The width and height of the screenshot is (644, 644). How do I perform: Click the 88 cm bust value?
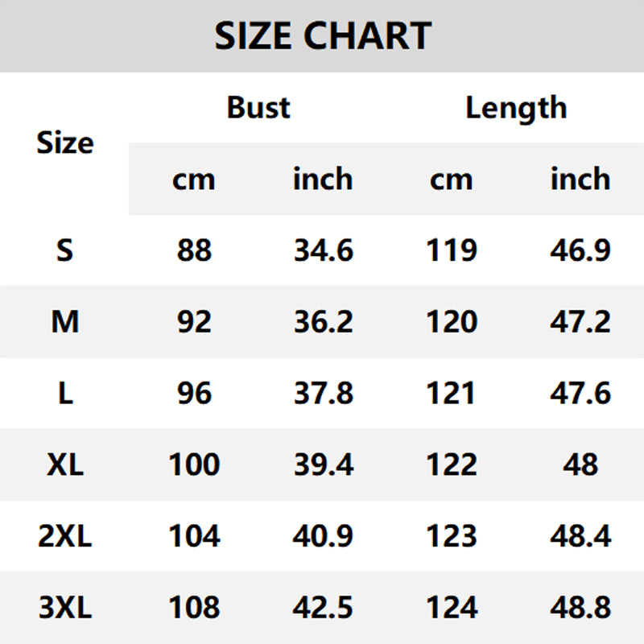(194, 250)
